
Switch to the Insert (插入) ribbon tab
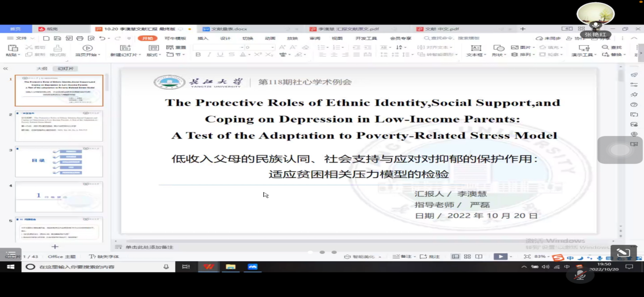pyautogui.click(x=203, y=38)
